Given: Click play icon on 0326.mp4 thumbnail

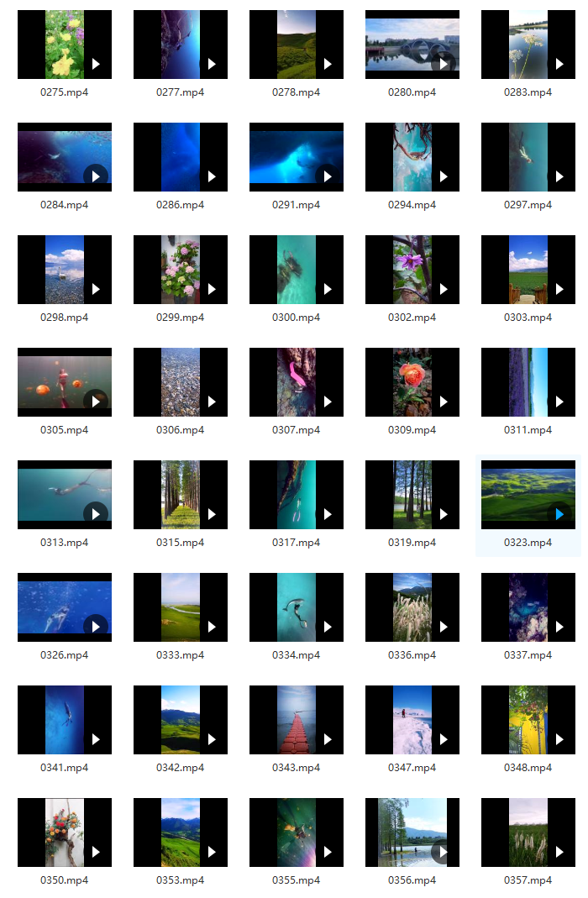Looking at the screenshot, I should (x=96, y=627).
